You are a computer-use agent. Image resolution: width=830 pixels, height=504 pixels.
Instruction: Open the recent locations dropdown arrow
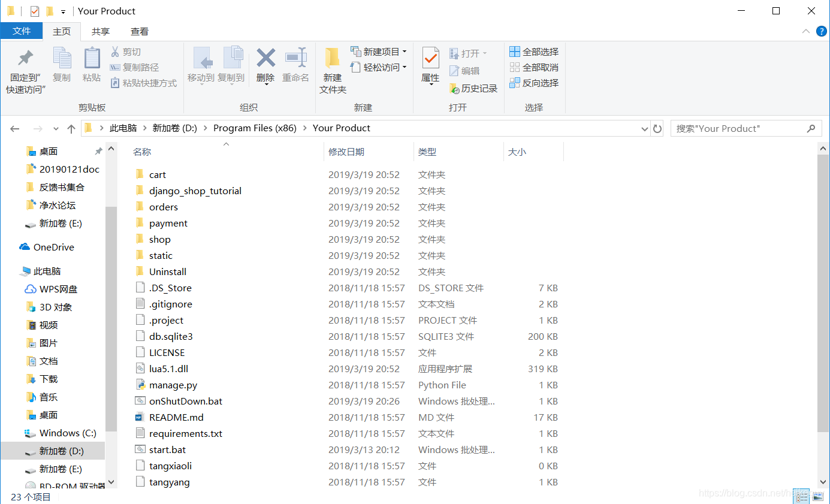(56, 128)
